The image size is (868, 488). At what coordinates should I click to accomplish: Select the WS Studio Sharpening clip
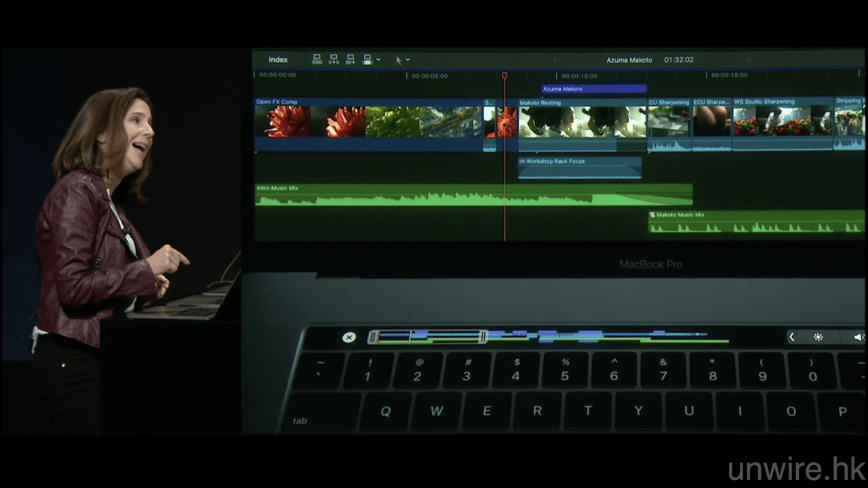[x=783, y=125]
